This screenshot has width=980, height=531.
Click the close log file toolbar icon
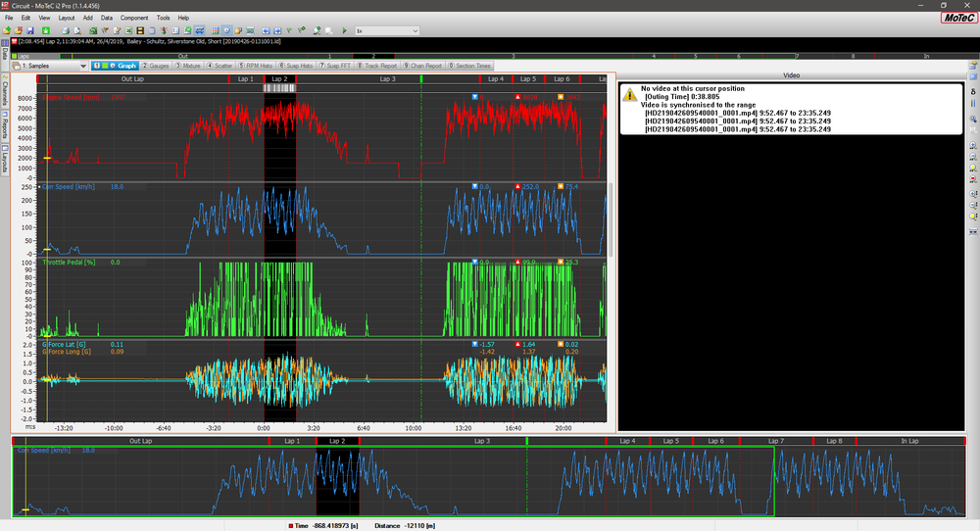point(18,30)
